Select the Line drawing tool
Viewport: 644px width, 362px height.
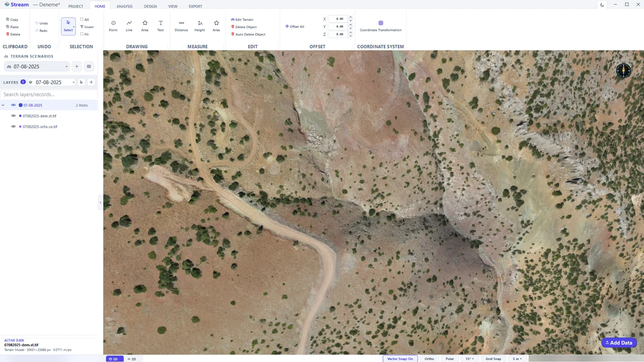pos(129,26)
